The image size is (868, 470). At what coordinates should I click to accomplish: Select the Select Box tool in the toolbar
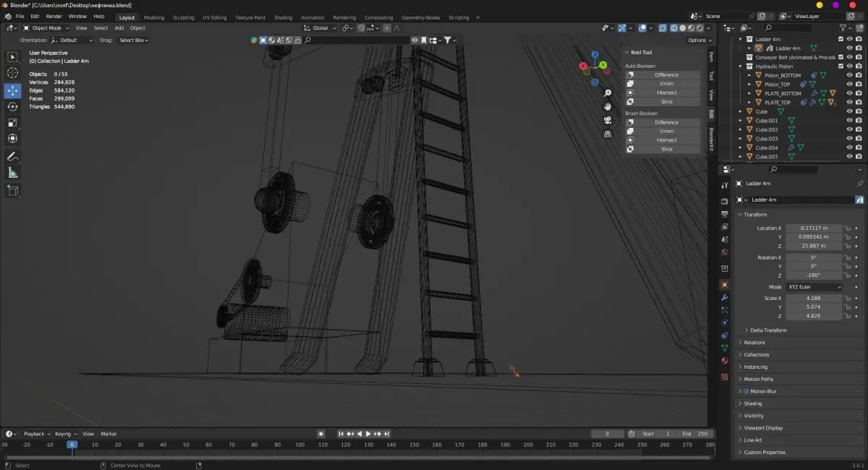pos(12,57)
